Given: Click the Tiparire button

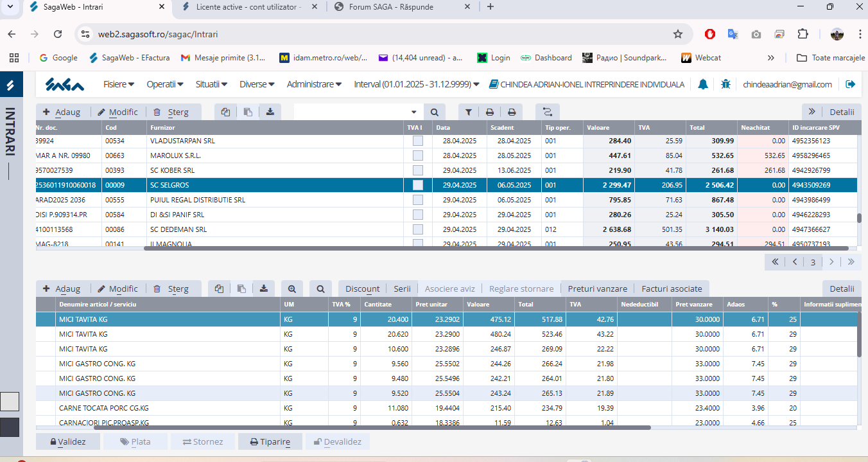Looking at the screenshot, I should click(270, 441).
